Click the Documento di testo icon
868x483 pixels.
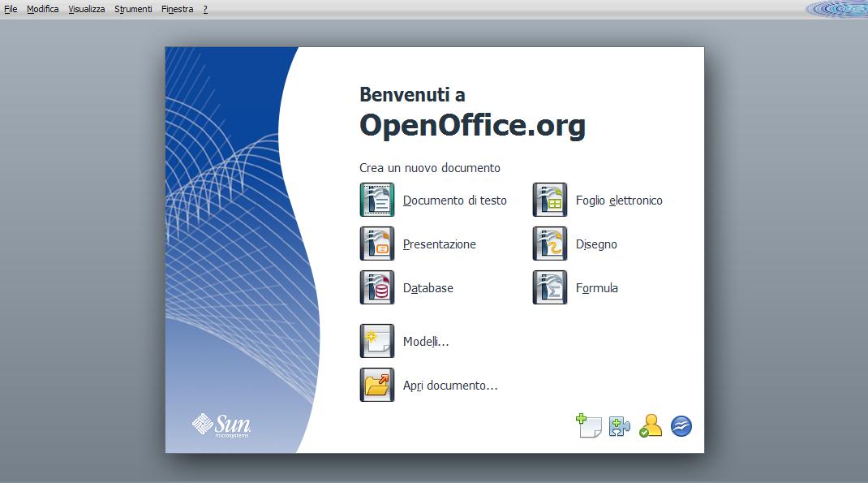tap(377, 200)
